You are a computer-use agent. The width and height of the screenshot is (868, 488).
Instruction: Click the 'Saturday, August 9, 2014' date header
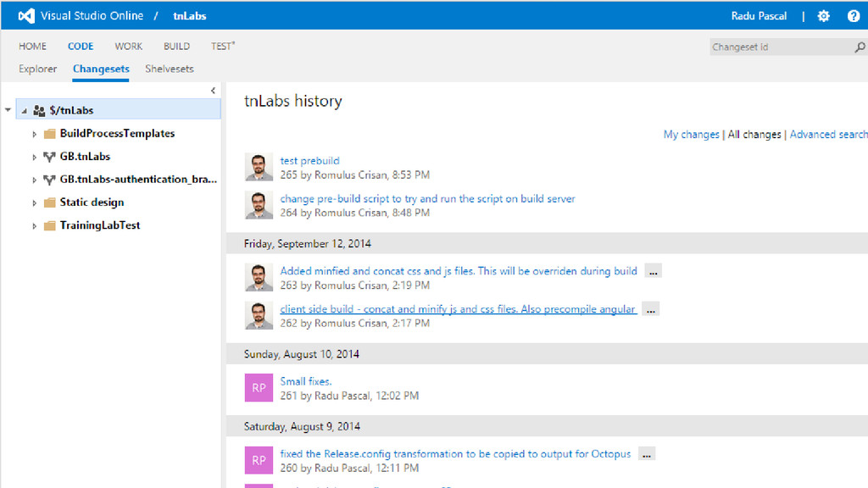(302, 427)
